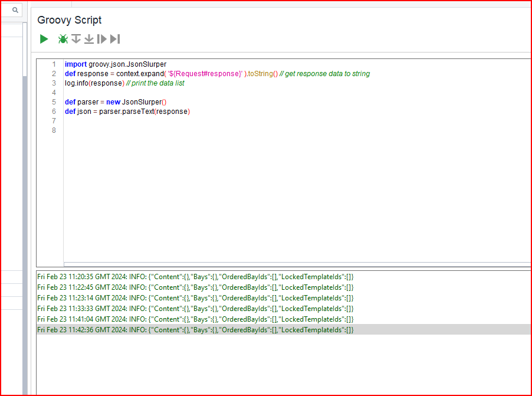
Task: Click line number 8 in the gutter
Action: 54,130
